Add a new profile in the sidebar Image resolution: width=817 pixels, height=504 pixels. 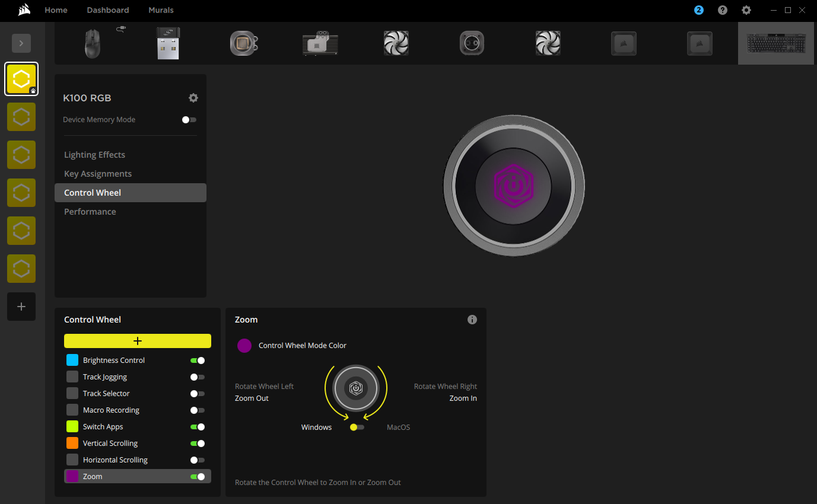click(x=21, y=307)
